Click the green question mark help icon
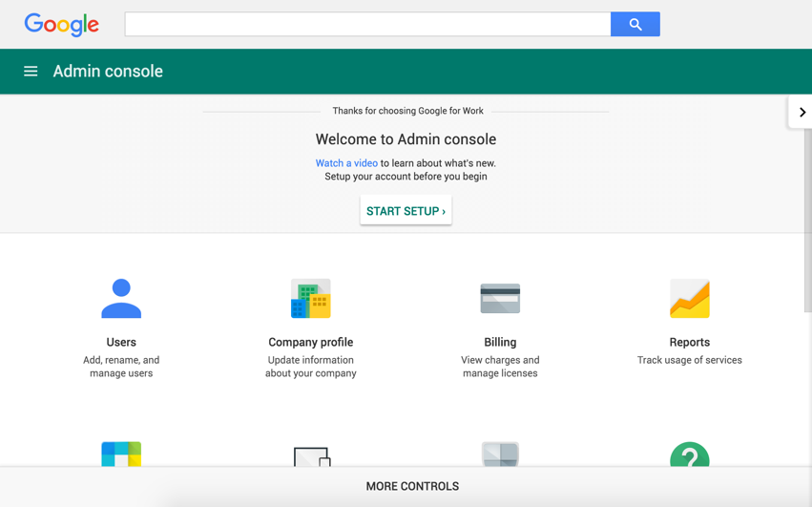Viewport: 812px width, 507px height. (x=689, y=454)
